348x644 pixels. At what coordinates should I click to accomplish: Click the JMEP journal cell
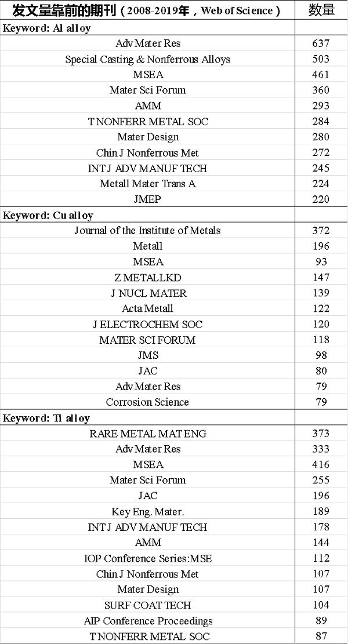click(x=147, y=199)
